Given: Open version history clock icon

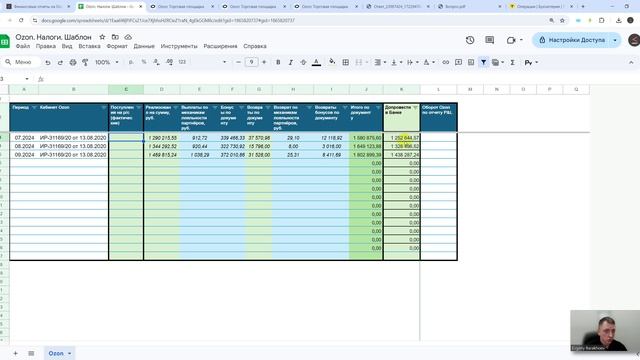Looking at the screenshot, I should click(x=470, y=40).
